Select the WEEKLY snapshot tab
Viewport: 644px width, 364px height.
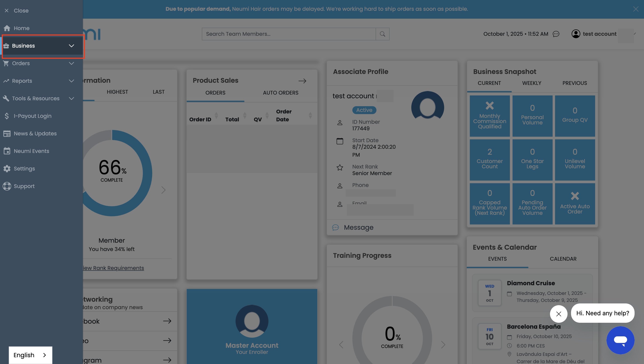(532, 83)
